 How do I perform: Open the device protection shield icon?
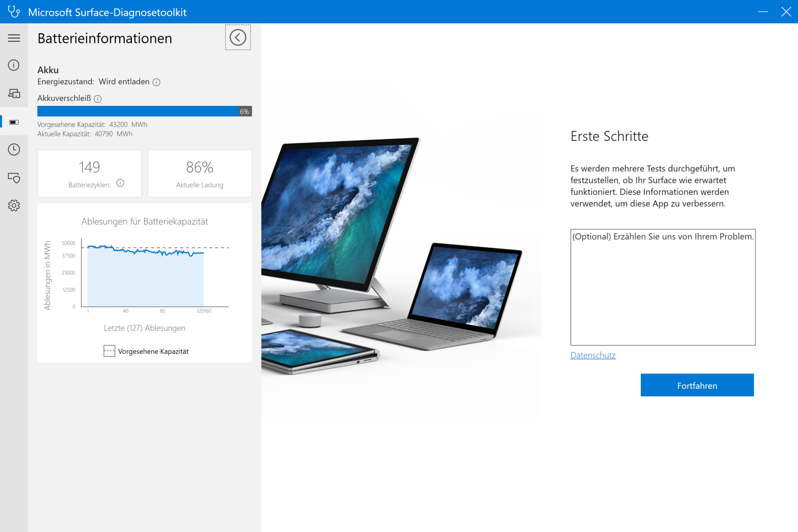tap(14, 178)
